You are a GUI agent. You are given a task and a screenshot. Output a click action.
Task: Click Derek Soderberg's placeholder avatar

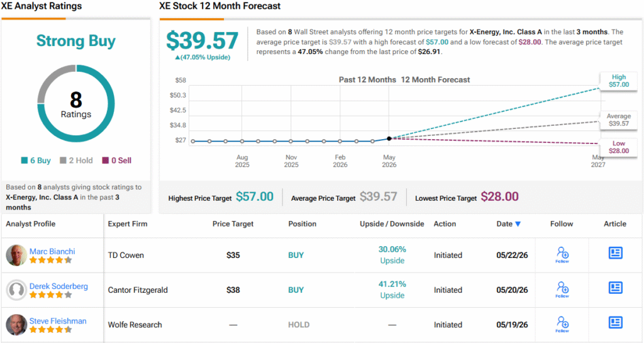point(16,290)
